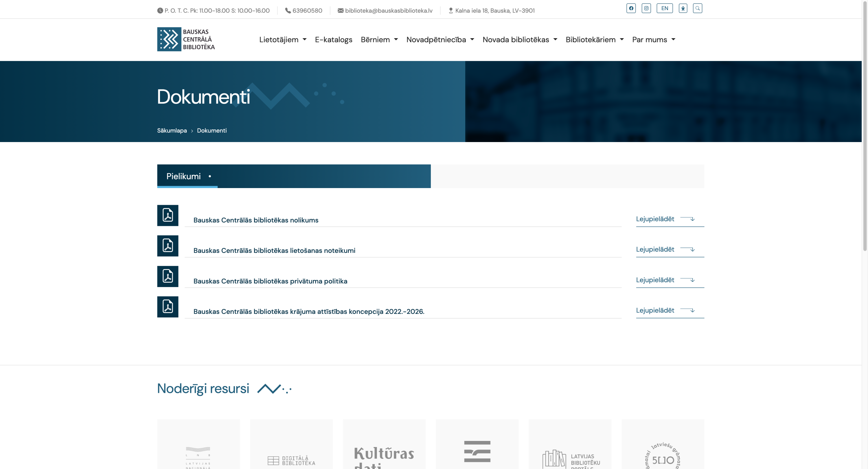Click PDF icon for bibliotēkas nolikums

point(168,215)
